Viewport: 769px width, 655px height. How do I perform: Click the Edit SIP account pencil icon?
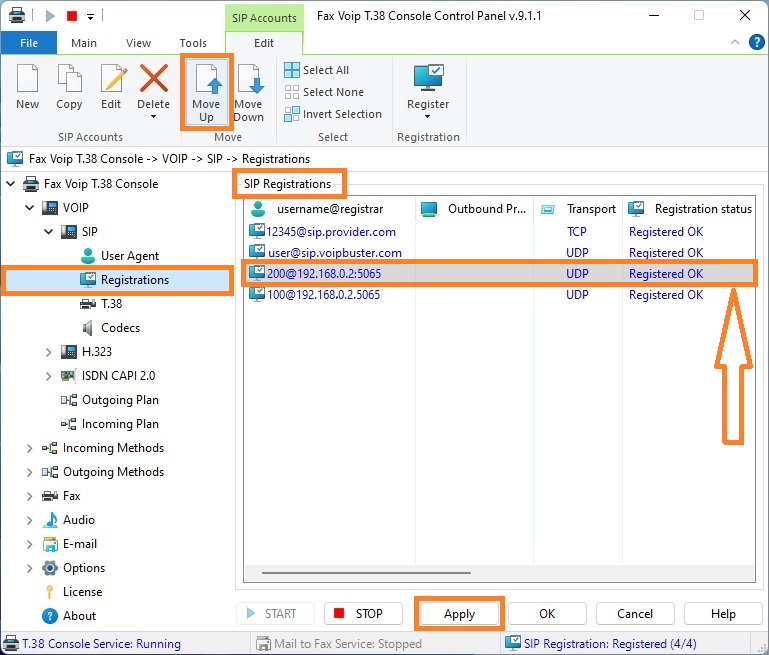113,78
